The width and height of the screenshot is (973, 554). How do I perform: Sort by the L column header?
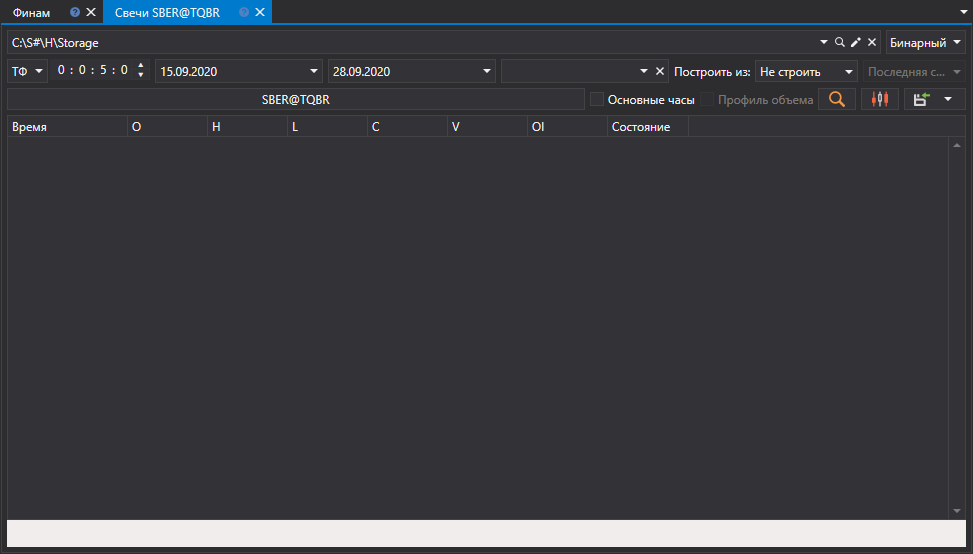[328, 127]
